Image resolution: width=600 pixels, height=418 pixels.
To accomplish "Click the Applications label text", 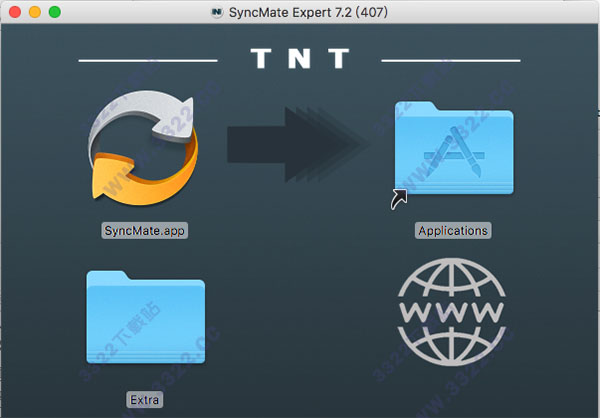I will coord(453,230).
